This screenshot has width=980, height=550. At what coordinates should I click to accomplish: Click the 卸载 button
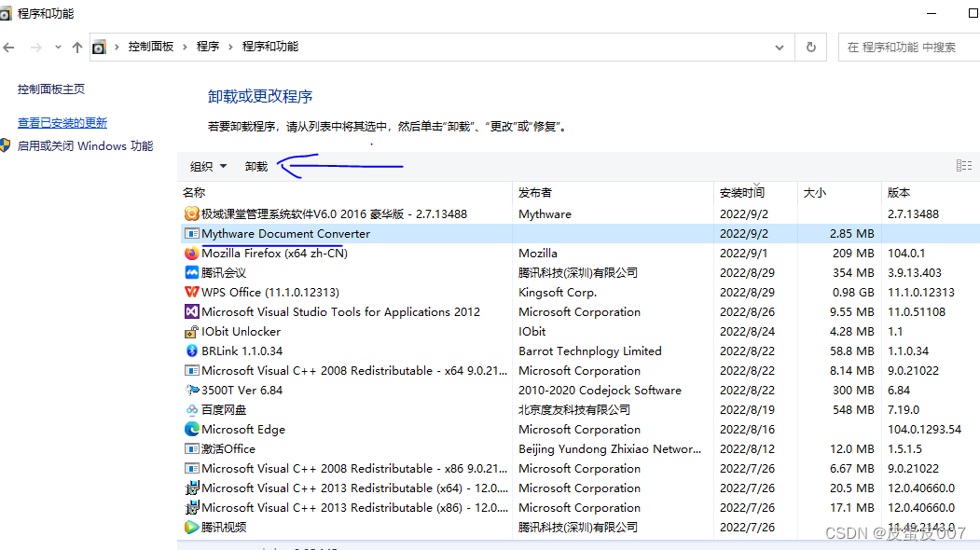[x=256, y=166]
